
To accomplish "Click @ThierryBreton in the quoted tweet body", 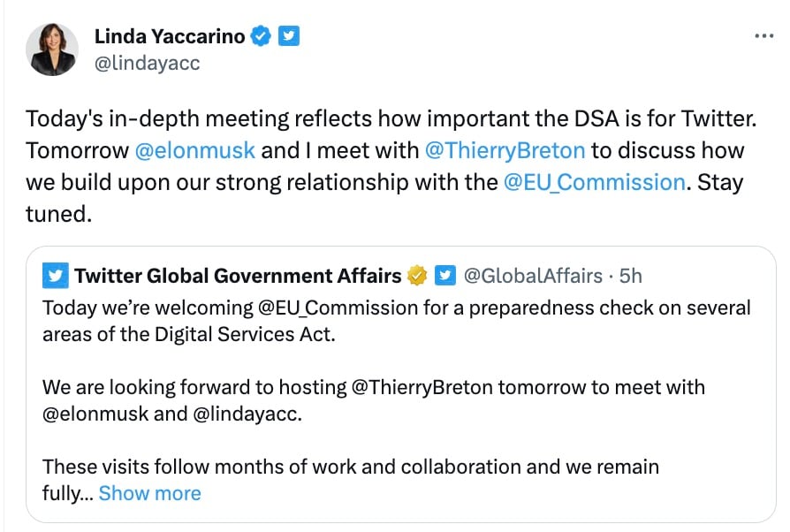I will (422, 387).
